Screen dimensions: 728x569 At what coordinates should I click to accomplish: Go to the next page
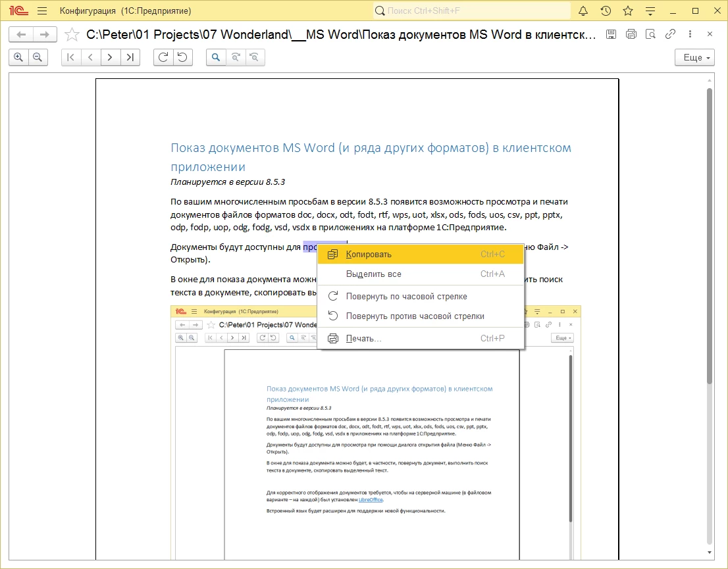[110, 57]
